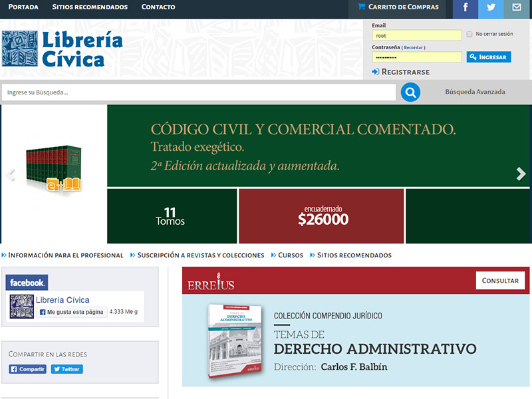Click the blue magnifier search button

410,92
